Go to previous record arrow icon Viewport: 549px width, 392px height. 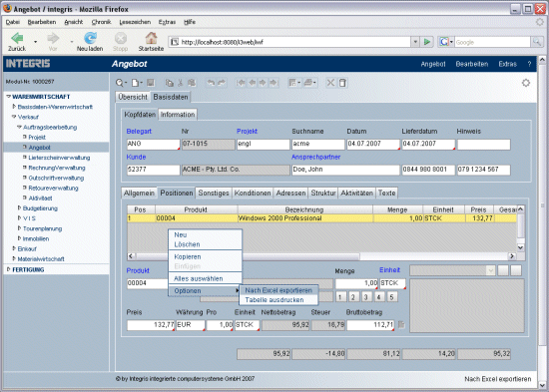(x=253, y=83)
